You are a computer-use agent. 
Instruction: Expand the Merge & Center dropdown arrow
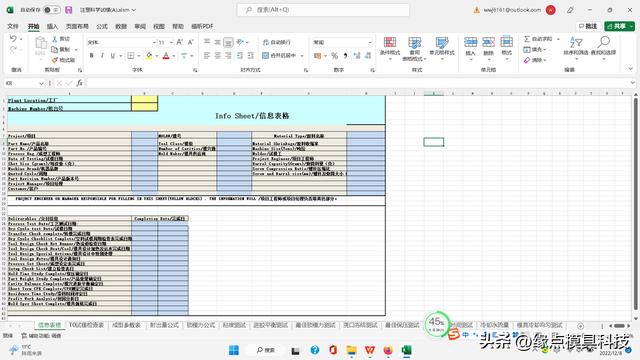tap(302, 56)
